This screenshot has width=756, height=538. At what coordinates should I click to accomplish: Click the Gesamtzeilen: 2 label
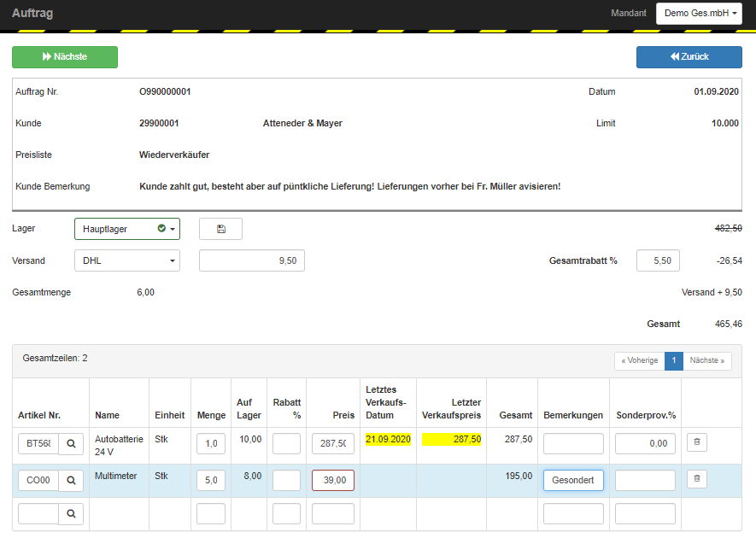click(x=55, y=358)
